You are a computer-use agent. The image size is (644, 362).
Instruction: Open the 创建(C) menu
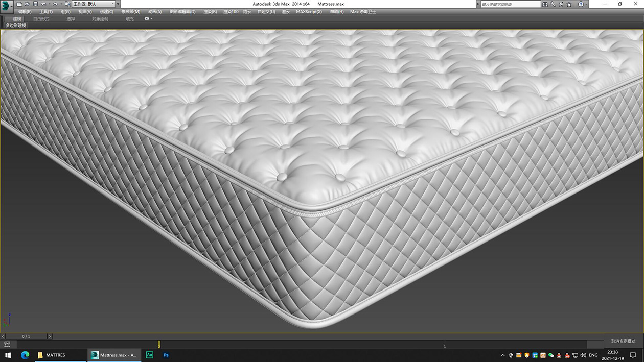click(107, 12)
